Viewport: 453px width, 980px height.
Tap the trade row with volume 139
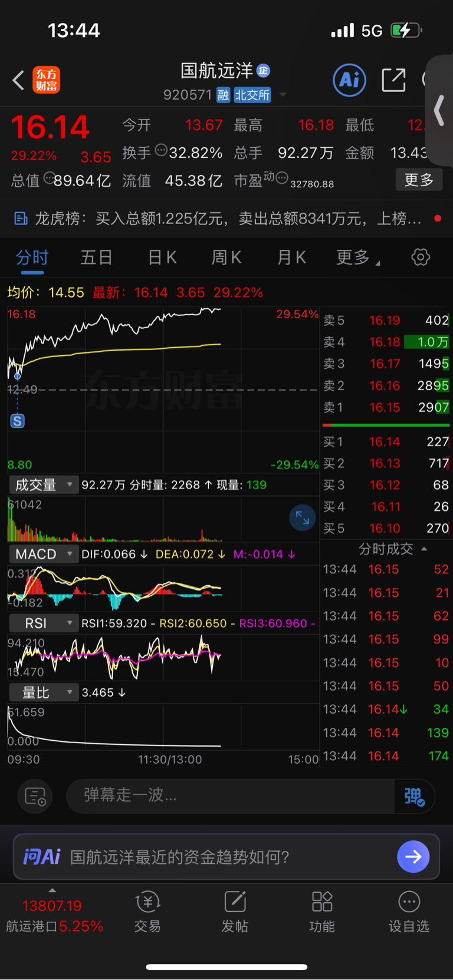point(386,733)
